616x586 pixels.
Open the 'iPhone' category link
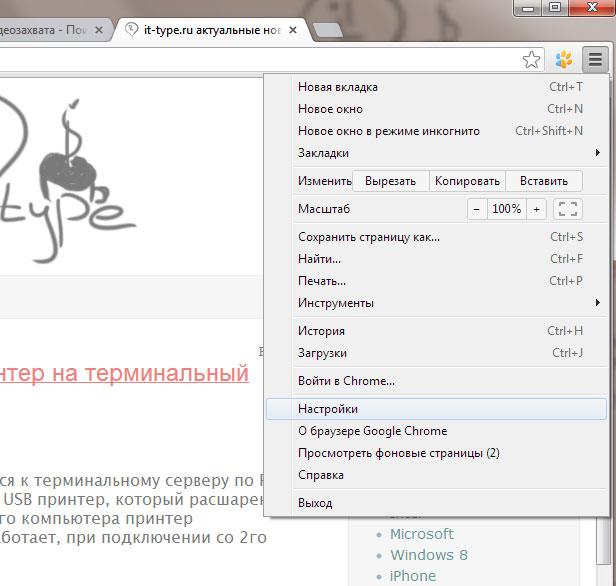coord(412,576)
